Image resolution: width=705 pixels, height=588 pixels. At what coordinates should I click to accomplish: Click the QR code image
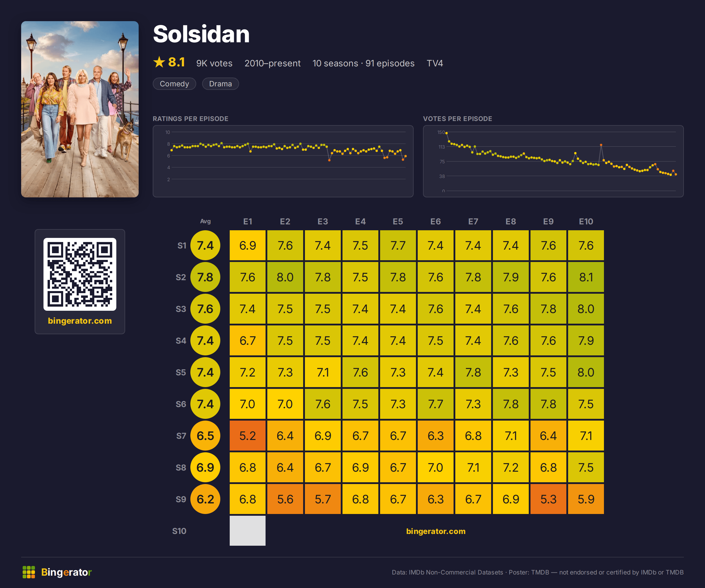tap(80, 274)
